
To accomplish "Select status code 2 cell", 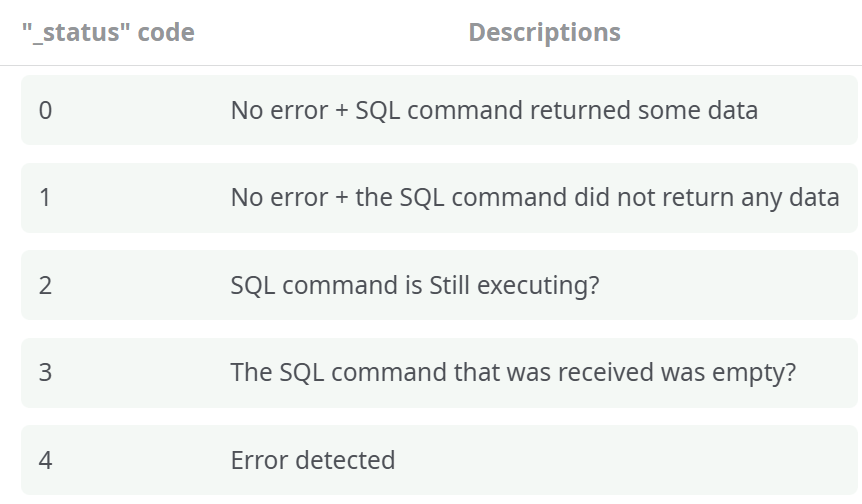I will point(45,285).
